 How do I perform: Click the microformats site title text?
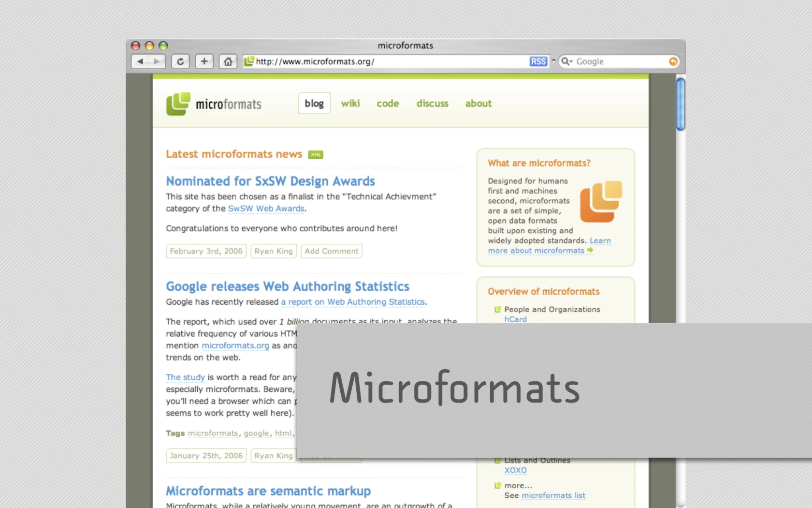pyautogui.click(x=228, y=104)
